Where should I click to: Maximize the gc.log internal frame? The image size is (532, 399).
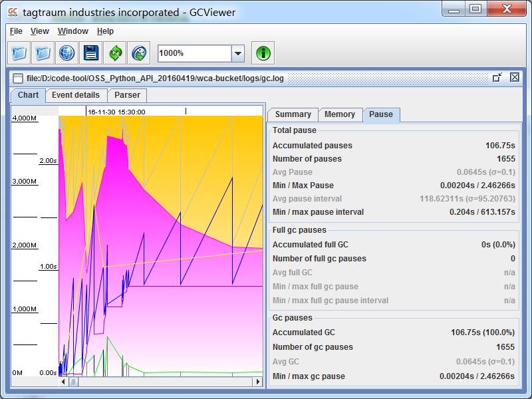497,78
